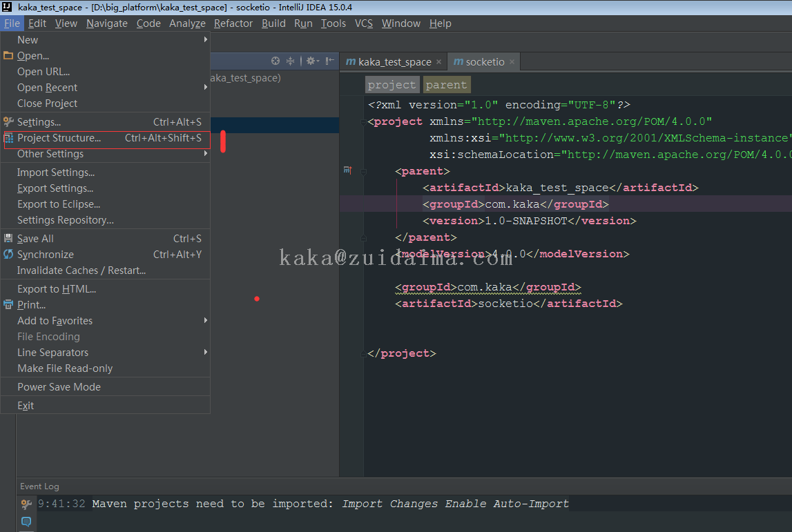Choose Open URL... from File menu

pyautogui.click(x=105, y=71)
